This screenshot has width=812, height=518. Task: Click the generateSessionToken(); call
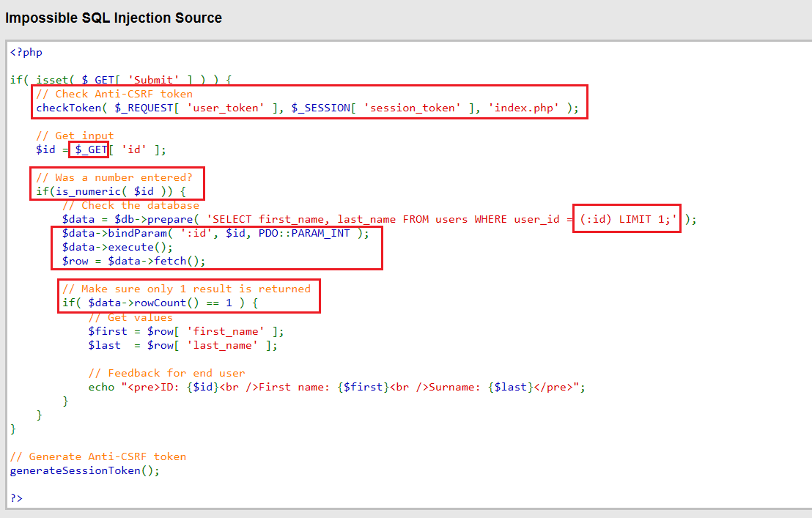click(85, 471)
